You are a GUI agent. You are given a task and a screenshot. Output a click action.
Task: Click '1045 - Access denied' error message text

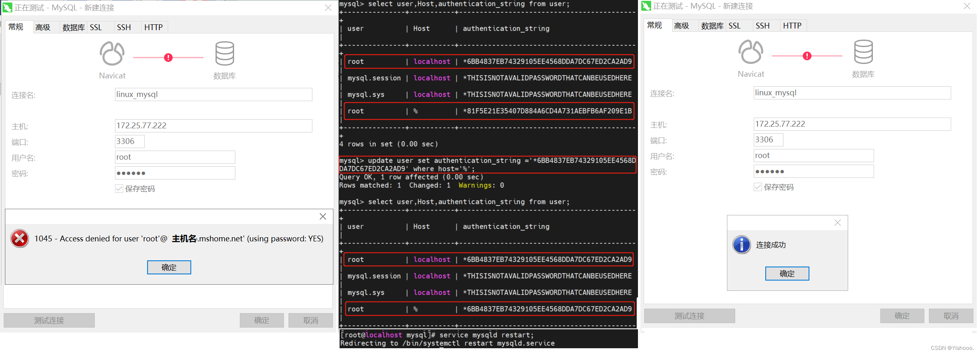point(179,238)
